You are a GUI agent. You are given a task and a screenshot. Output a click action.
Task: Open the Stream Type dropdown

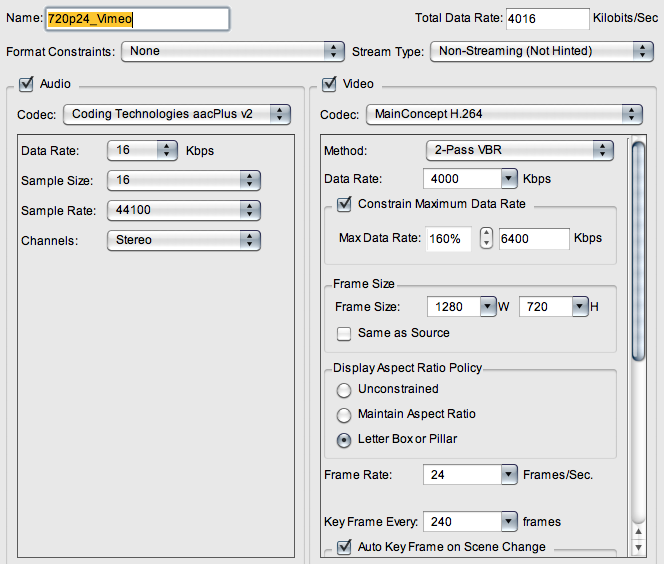coord(541,51)
